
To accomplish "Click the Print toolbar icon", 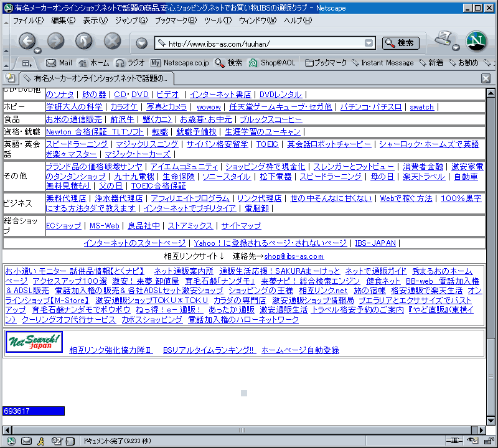I will pos(443,39).
